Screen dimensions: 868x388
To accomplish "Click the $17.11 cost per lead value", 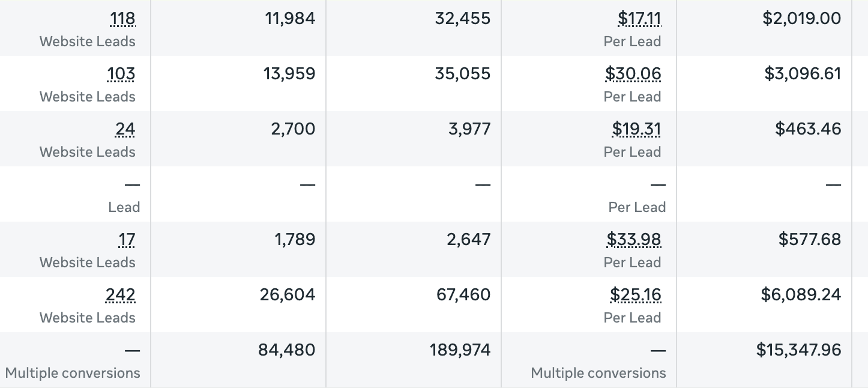I will coord(639,19).
